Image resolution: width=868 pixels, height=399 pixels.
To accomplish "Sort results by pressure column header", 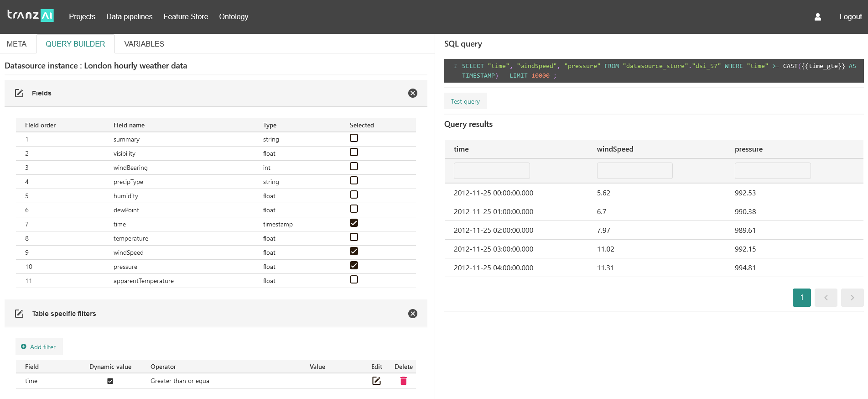I will (748, 149).
